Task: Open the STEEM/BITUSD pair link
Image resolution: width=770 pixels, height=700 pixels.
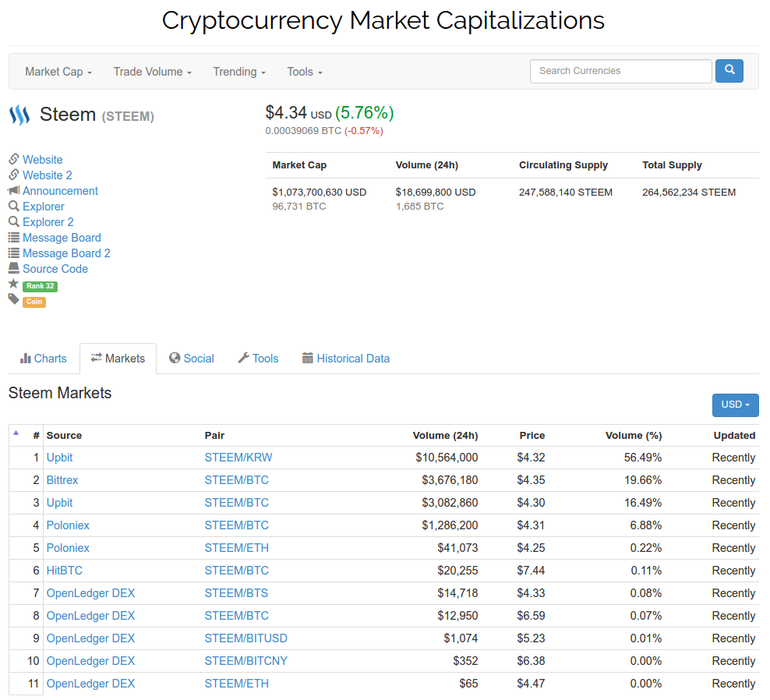Action: (x=246, y=638)
